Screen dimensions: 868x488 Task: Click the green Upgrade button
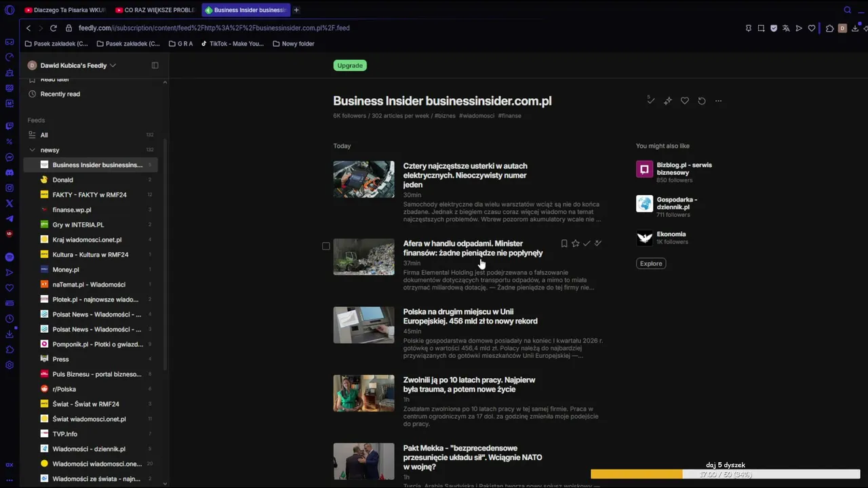click(350, 66)
